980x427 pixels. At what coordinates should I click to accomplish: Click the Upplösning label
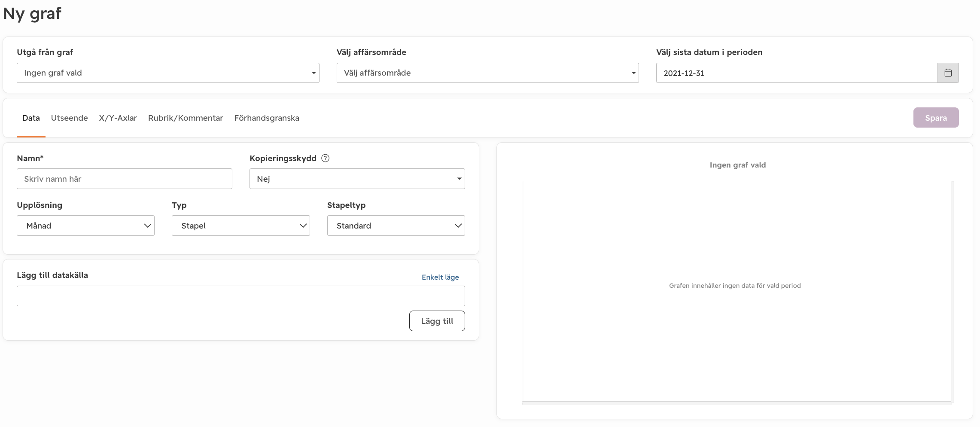coord(40,205)
